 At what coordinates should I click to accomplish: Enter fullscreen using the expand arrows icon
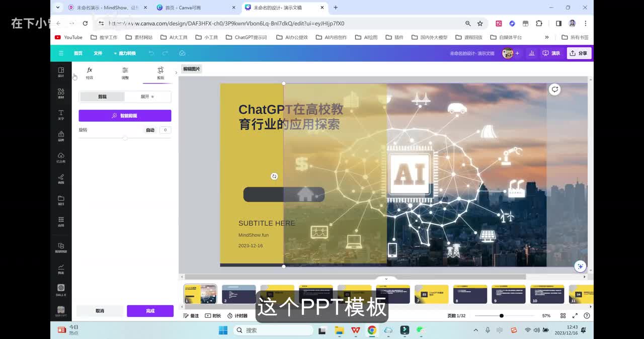pos(575,316)
